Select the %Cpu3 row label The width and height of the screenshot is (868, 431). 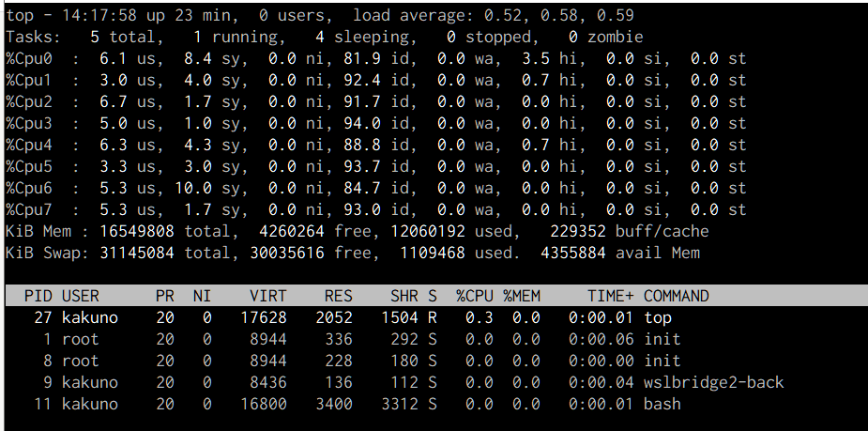point(29,123)
